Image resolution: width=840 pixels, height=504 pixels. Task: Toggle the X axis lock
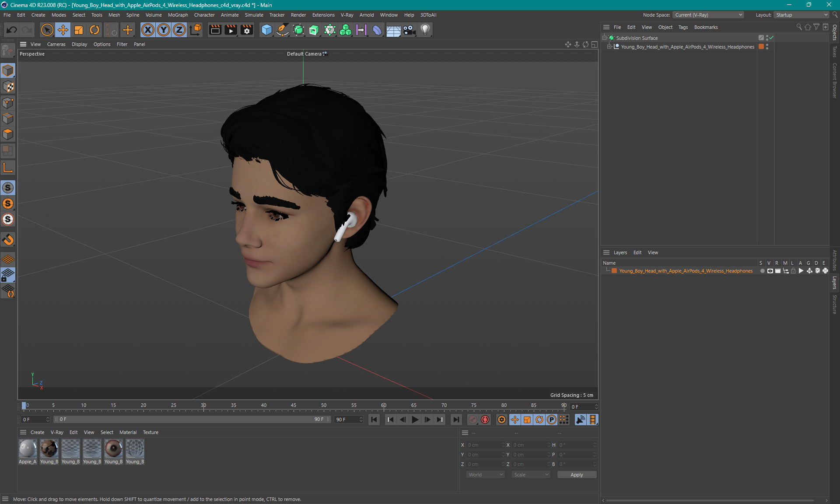tap(148, 30)
